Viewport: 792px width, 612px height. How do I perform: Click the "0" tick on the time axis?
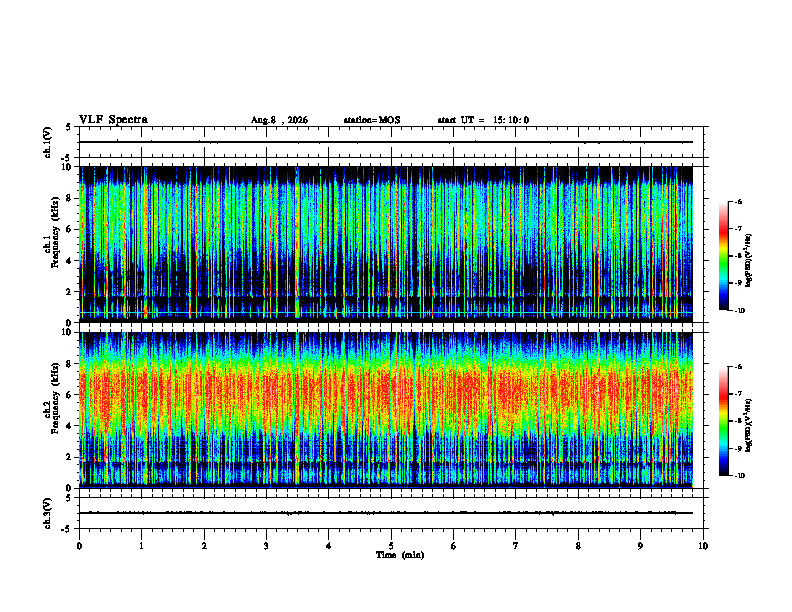79,546
